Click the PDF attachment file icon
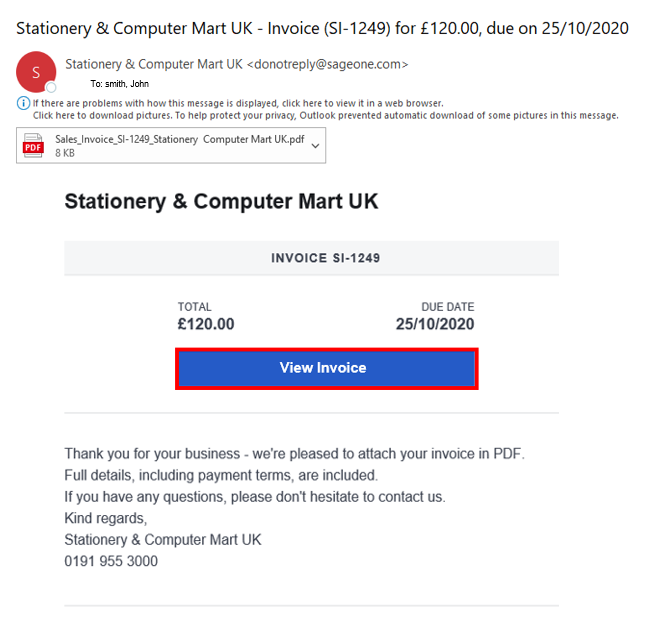The width and height of the screenshot is (658, 623). (x=34, y=146)
